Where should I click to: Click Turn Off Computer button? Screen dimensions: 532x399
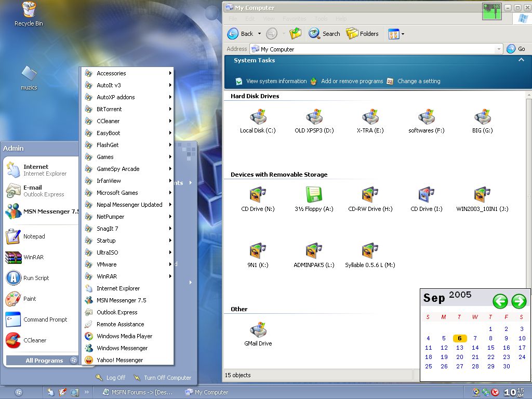(x=163, y=378)
